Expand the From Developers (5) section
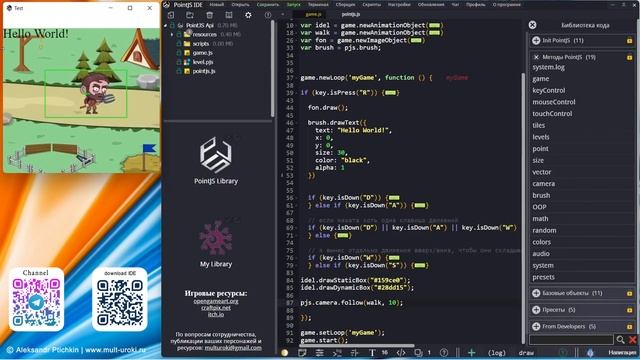 (x=536, y=327)
